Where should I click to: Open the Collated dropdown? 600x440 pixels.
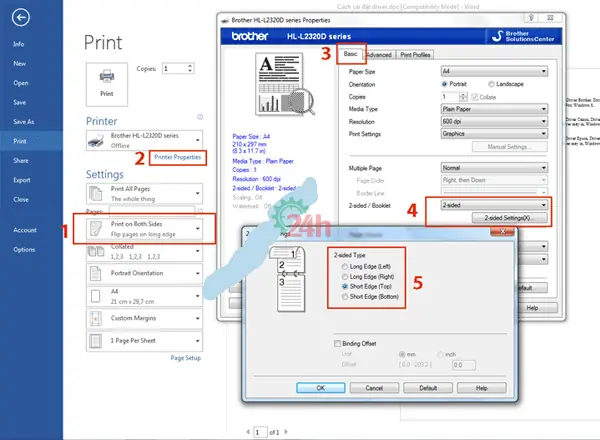click(144, 251)
